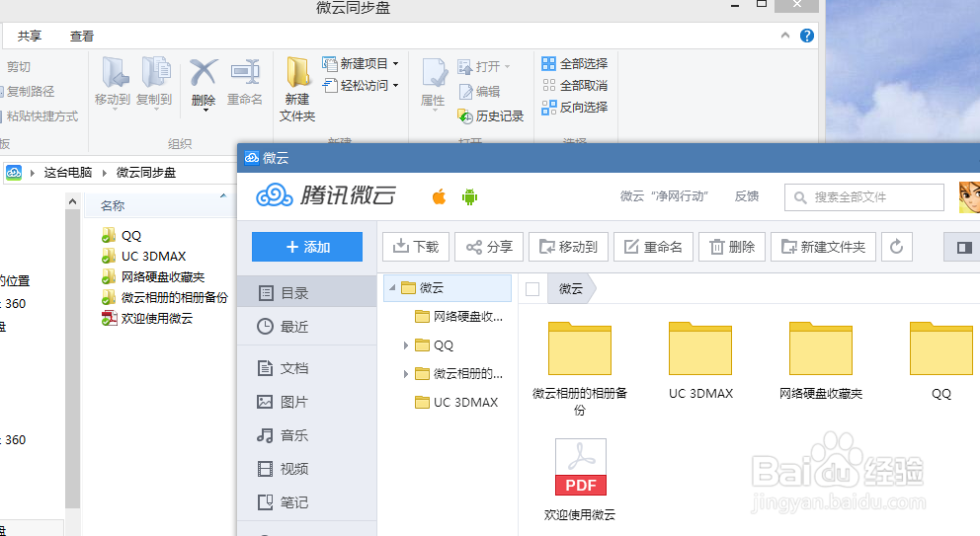Click the 搜索全部文件 search field
Image resolution: width=980 pixels, height=536 pixels.
click(x=864, y=197)
